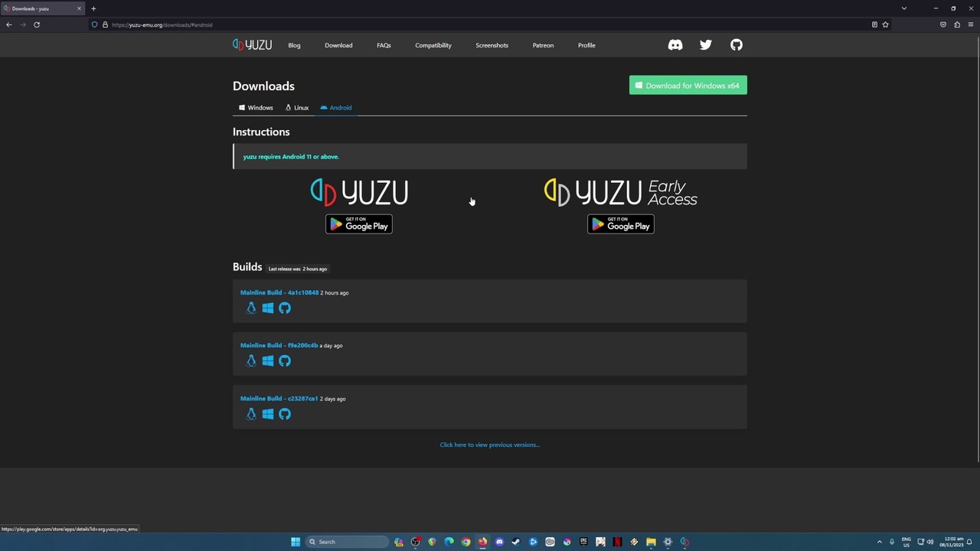This screenshot has height=551, width=980.
Task: Launch Netflix from the taskbar
Action: 617,542
